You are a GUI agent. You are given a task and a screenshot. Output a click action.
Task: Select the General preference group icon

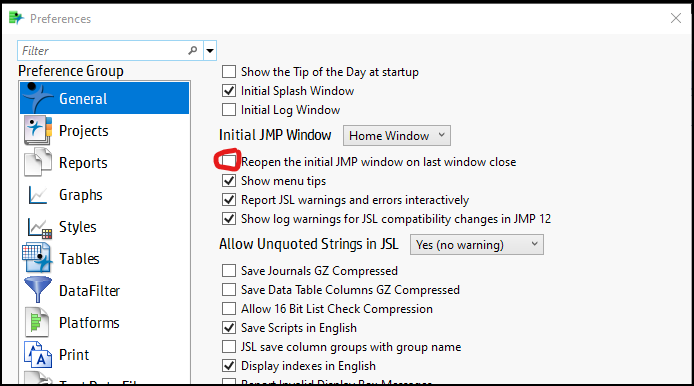(37, 98)
